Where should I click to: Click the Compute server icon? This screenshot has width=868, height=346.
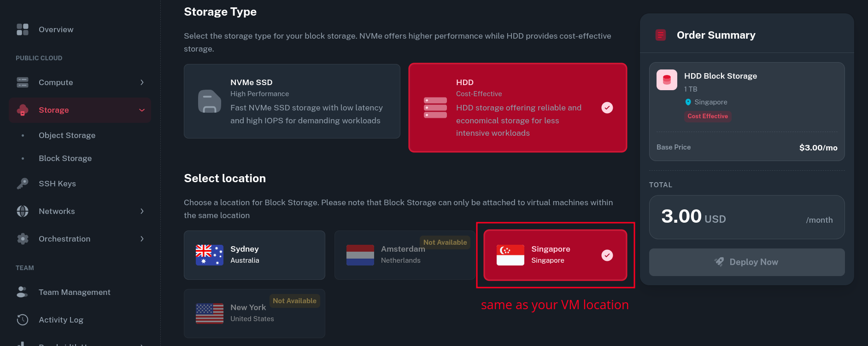coord(23,82)
